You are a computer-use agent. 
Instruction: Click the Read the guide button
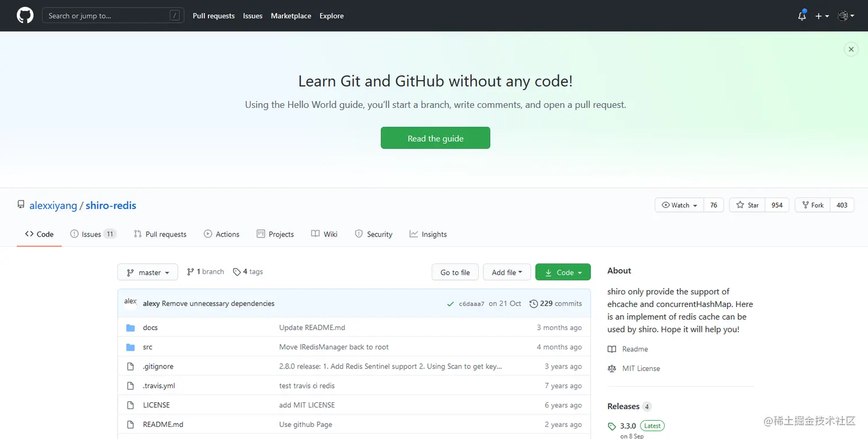pos(435,138)
